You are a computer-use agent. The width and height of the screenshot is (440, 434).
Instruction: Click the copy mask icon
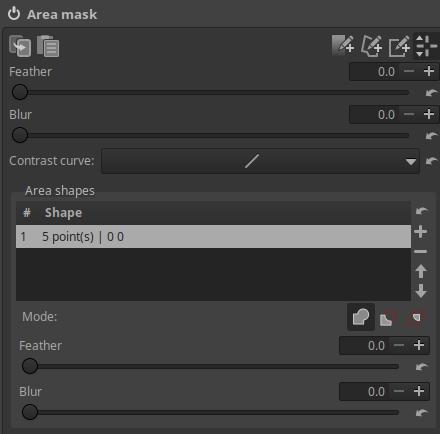(20, 46)
